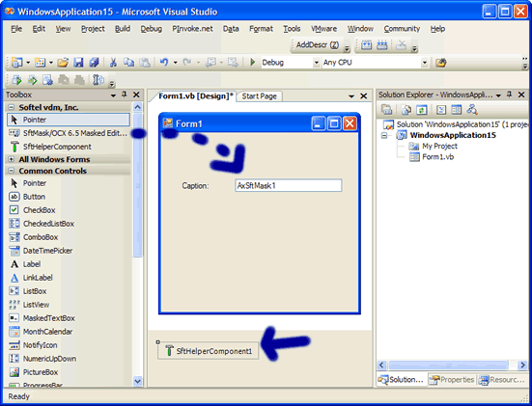Image resolution: width=532 pixels, height=406 pixels.
Task: Select the PictureBox control in Toolbox
Action: [x=68, y=372]
